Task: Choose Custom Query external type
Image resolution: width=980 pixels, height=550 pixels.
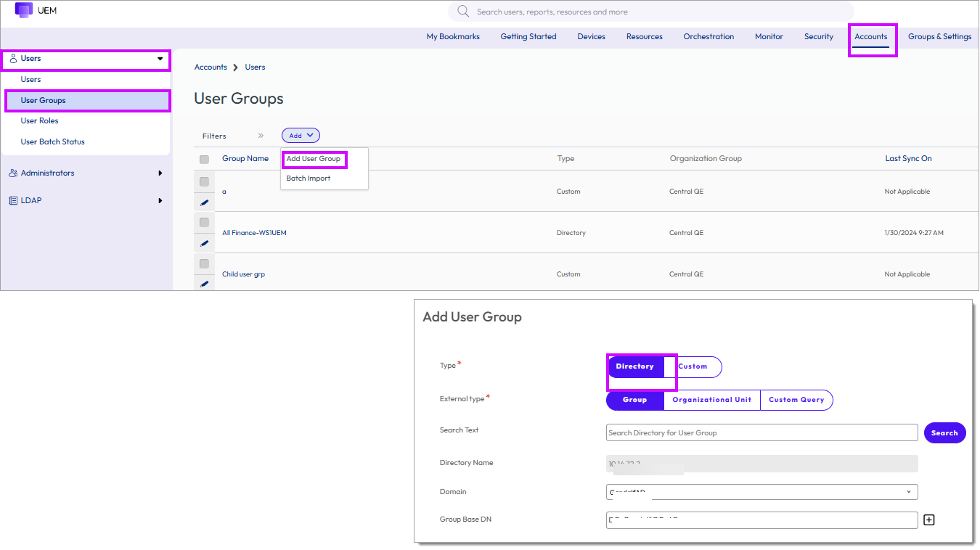Action: pyautogui.click(x=796, y=400)
